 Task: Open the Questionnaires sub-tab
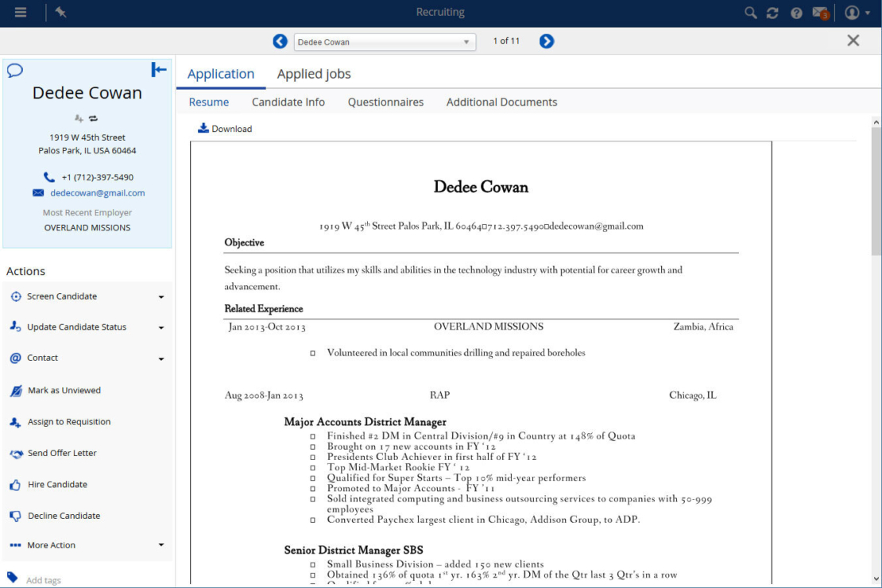(385, 102)
